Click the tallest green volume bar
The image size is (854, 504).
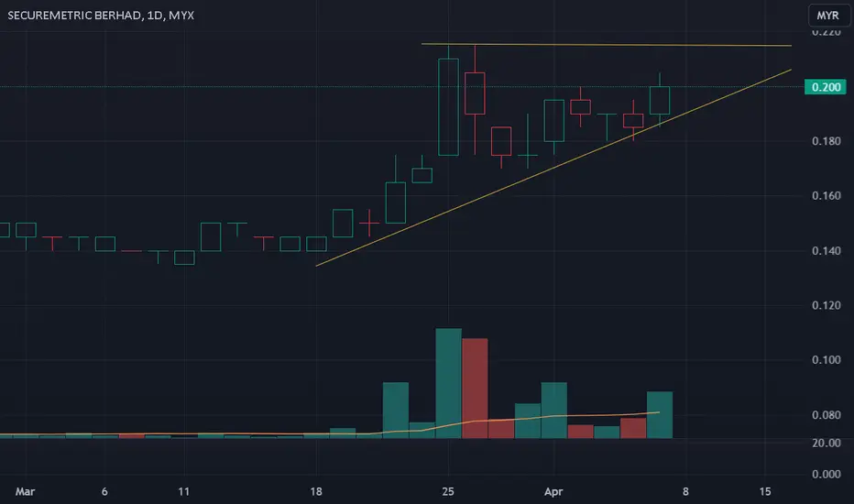pos(448,383)
